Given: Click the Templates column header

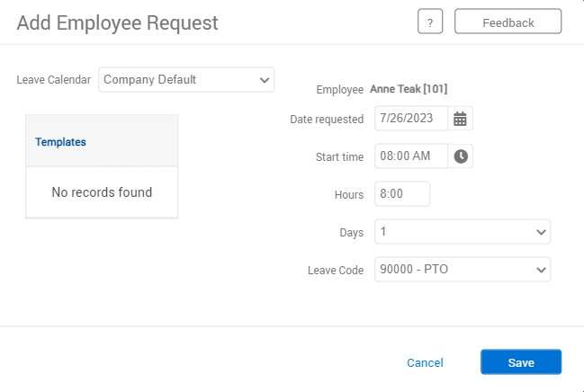Looking at the screenshot, I should coord(61,142).
